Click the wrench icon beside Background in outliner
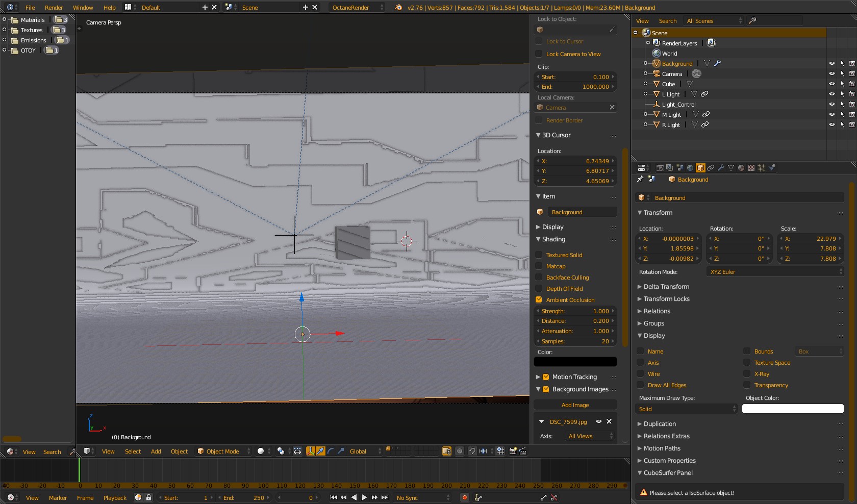The width and height of the screenshot is (857, 504). pyautogui.click(x=717, y=63)
